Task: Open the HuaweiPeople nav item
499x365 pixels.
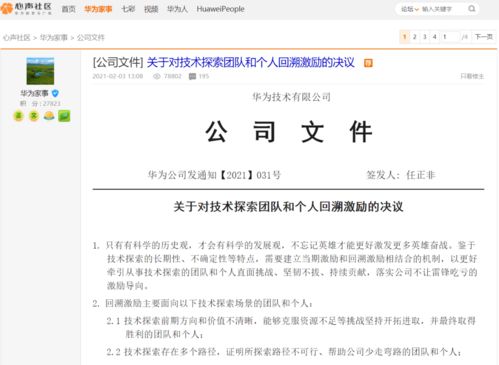Action: click(220, 9)
